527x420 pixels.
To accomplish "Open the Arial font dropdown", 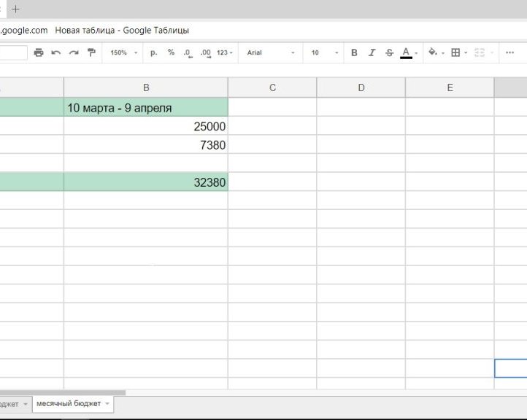I will 270,52.
